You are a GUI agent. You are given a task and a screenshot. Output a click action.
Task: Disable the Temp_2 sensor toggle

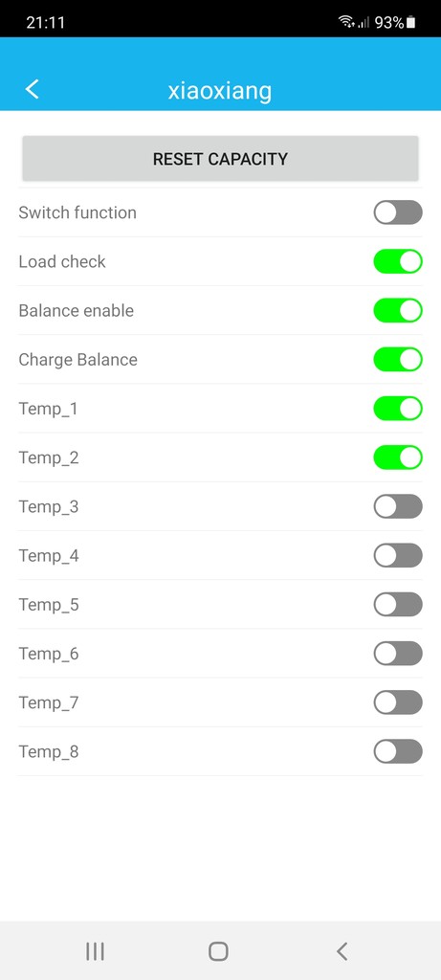click(x=398, y=457)
